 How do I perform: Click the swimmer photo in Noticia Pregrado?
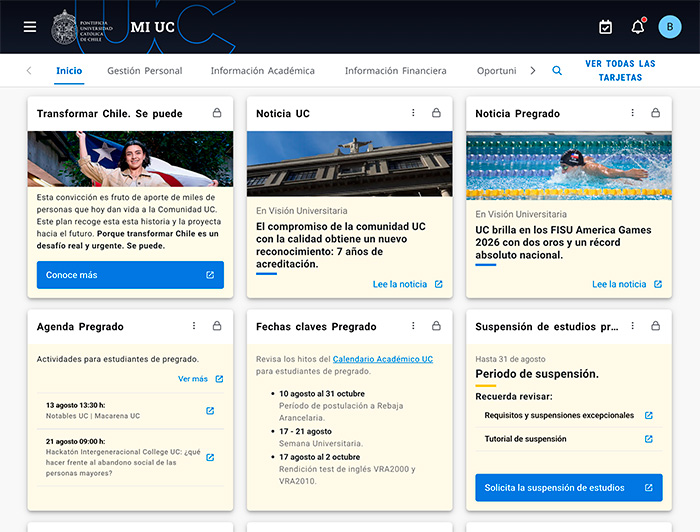coord(569,167)
